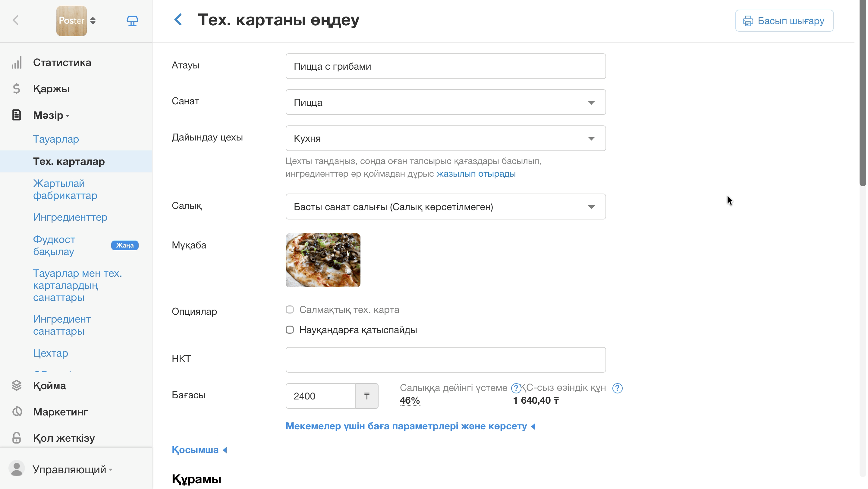The width and height of the screenshot is (868, 489).
Task: Click the Қол жеткізу lock icon
Action: coord(17,438)
